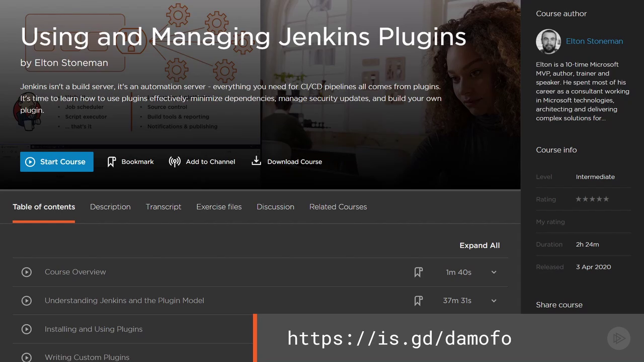Click Installing and Using Plugins title
Image resolution: width=644 pixels, height=362 pixels.
(94, 329)
